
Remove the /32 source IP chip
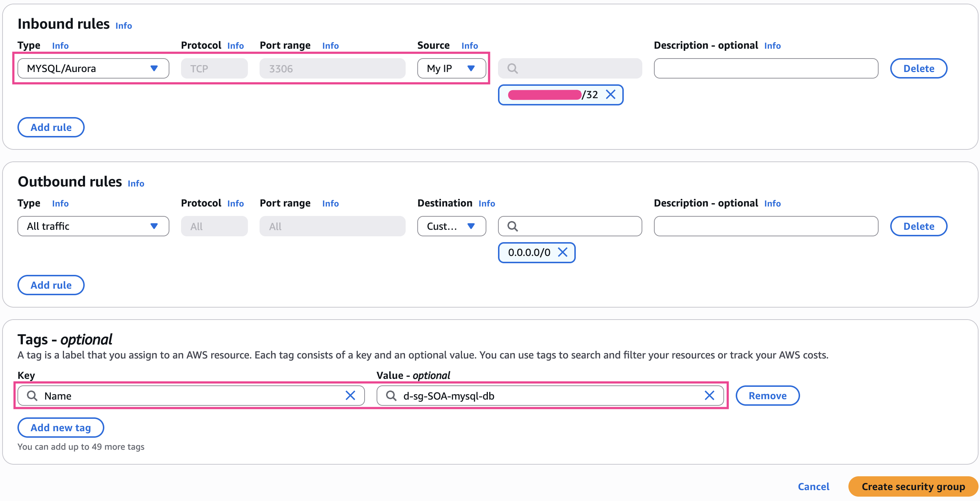(610, 94)
